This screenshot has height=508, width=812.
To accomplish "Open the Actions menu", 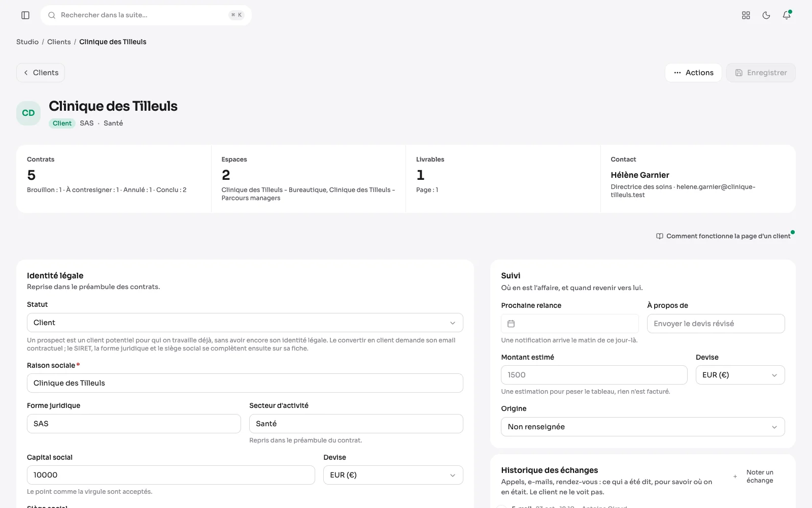I will 693,73.
